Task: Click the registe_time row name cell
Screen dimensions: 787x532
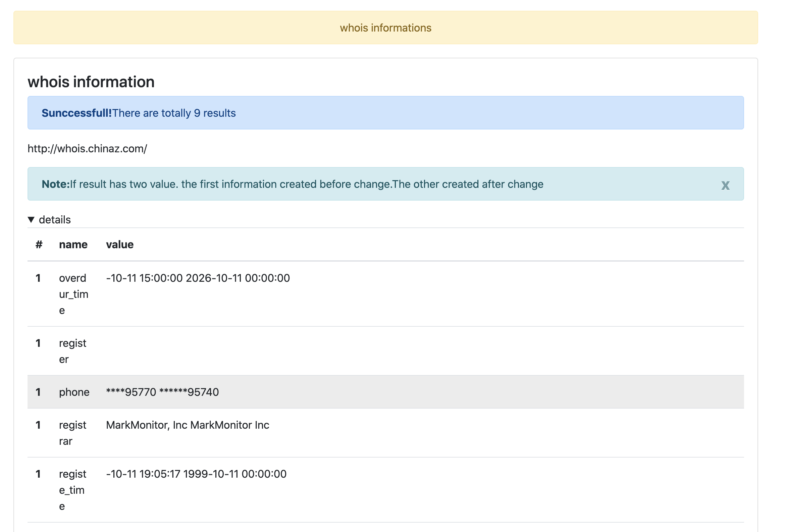Action: (72, 490)
